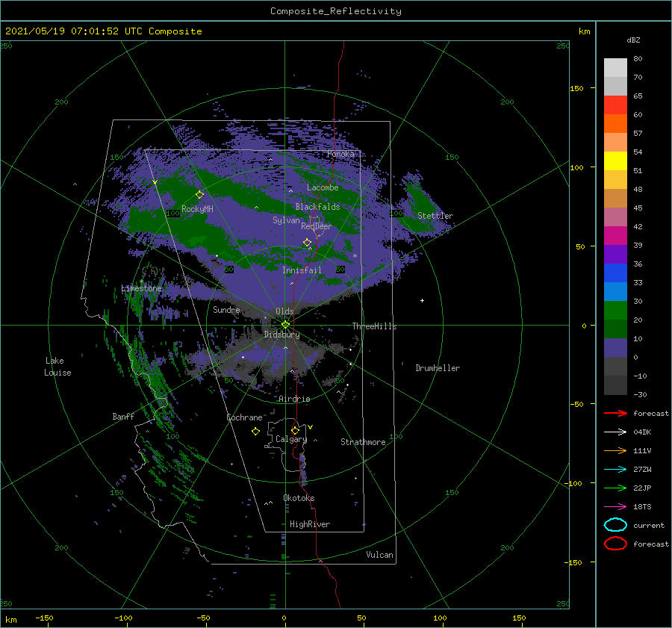Click the Calgary city label
Image resolution: width=672 pixels, height=628 pixels.
[291, 439]
